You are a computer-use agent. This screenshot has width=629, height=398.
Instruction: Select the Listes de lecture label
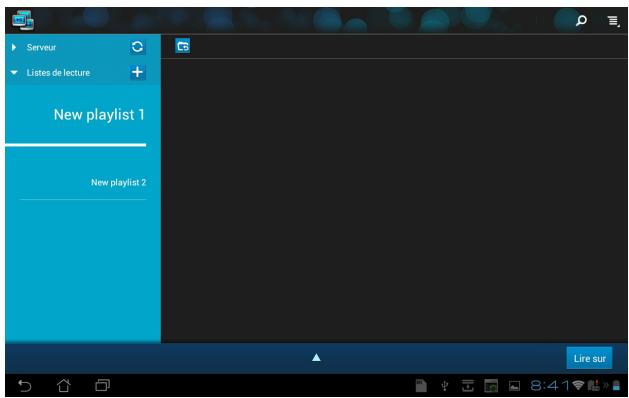[58, 73]
